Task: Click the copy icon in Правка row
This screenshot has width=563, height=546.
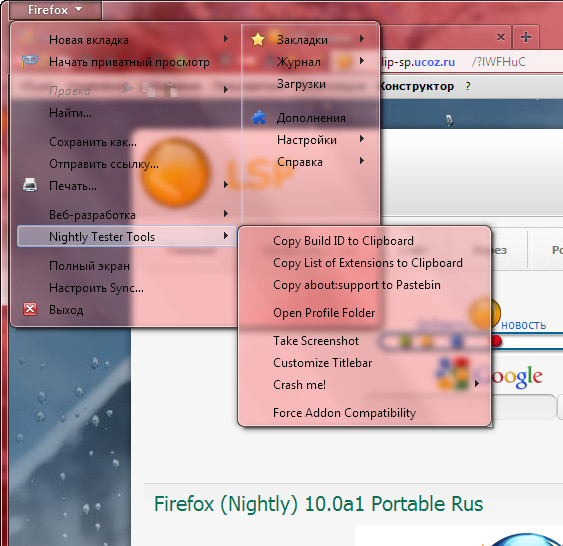Action: click(149, 89)
